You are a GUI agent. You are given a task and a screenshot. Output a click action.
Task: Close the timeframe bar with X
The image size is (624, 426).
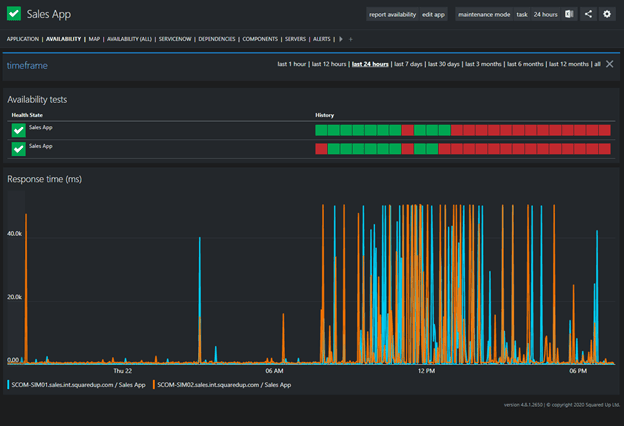610,64
